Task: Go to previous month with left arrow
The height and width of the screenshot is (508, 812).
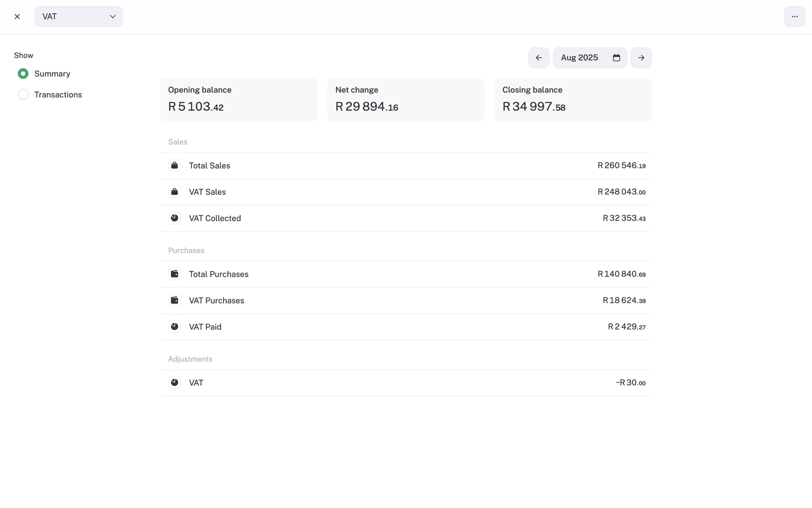Action: (x=538, y=58)
